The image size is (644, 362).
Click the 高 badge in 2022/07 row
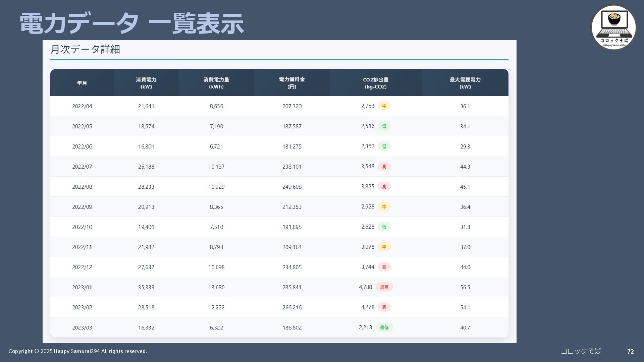(x=384, y=167)
